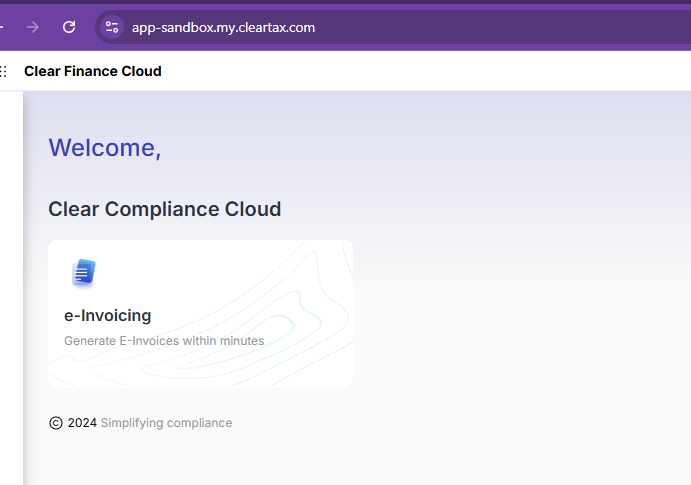691x485 pixels.
Task: Select the Clear Finance Cloud header title
Action: (x=92, y=71)
